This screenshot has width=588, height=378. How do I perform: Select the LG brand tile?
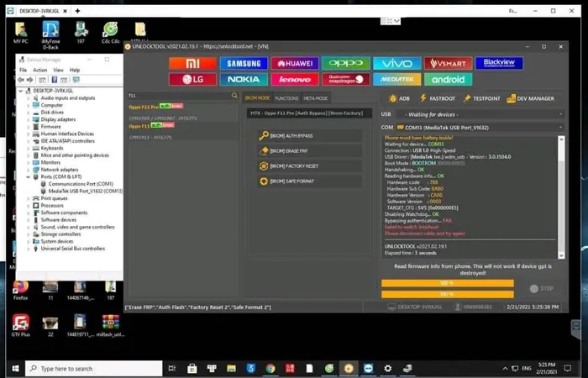pyautogui.click(x=192, y=80)
